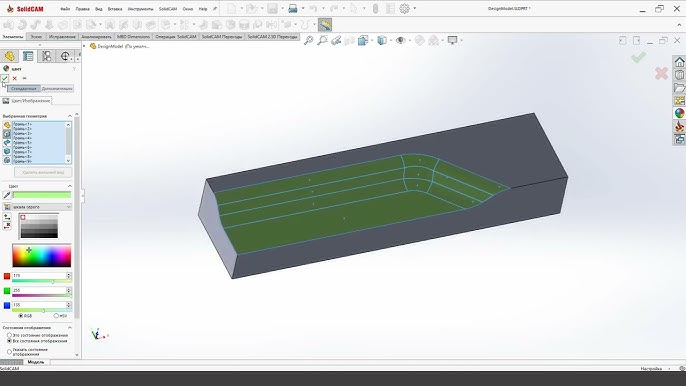Click the 'Удалить внешний вид' button
This screenshot has height=386, width=686.
coord(43,172)
